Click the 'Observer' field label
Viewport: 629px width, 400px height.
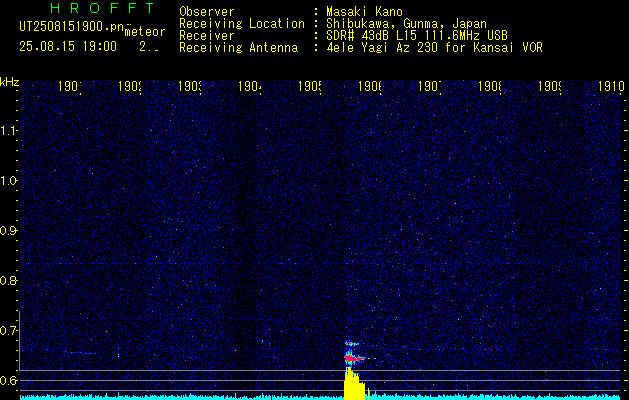click(207, 12)
